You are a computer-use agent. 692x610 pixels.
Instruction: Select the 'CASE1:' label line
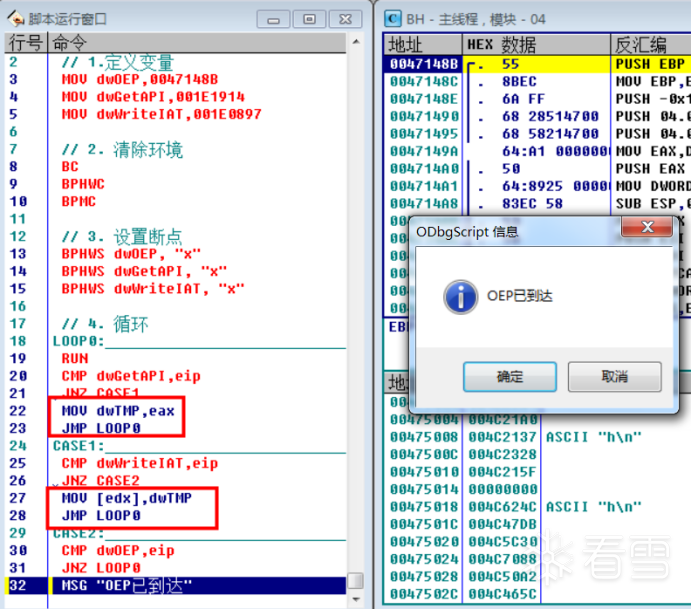pyautogui.click(x=79, y=446)
